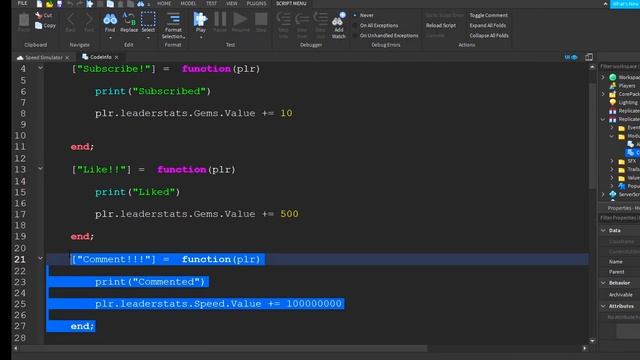
Task: Switch to the VIEW ribbon tab
Action: [x=232, y=3]
